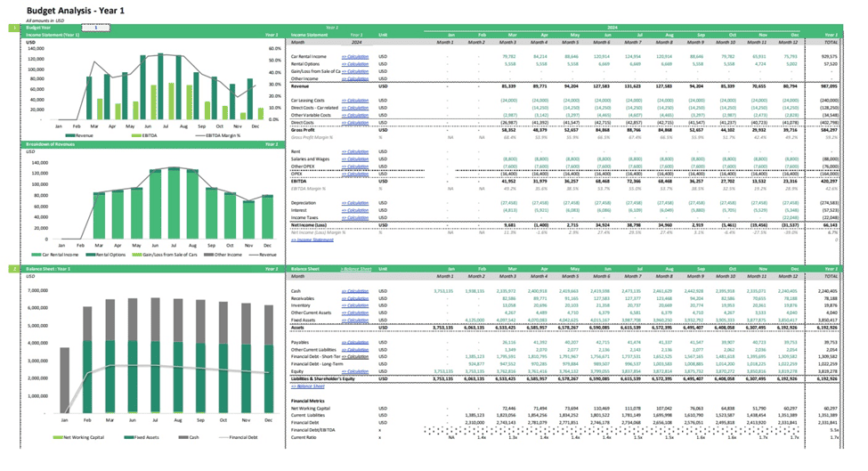Screen dimensions: 868x471
Task: Open Calculation link for Salaries and Wages
Action: tap(355, 158)
